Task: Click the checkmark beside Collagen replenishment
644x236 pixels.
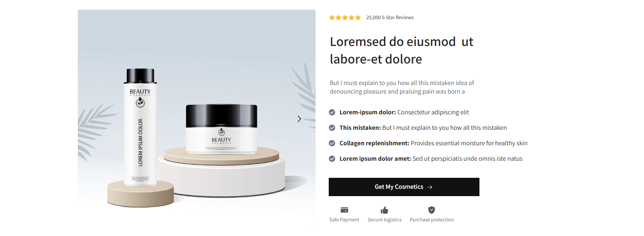Action: [x=332, y=143]
